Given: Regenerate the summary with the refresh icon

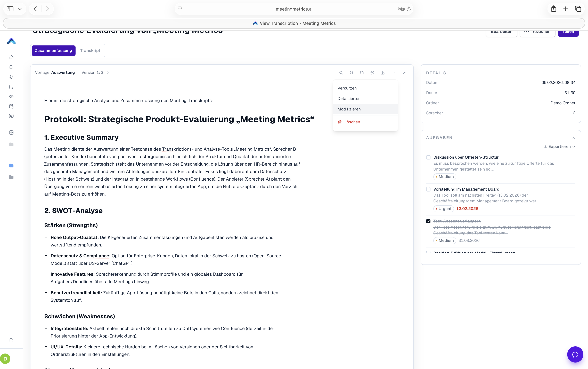Looking at the screenshot, I should click(x=352, y=73).
